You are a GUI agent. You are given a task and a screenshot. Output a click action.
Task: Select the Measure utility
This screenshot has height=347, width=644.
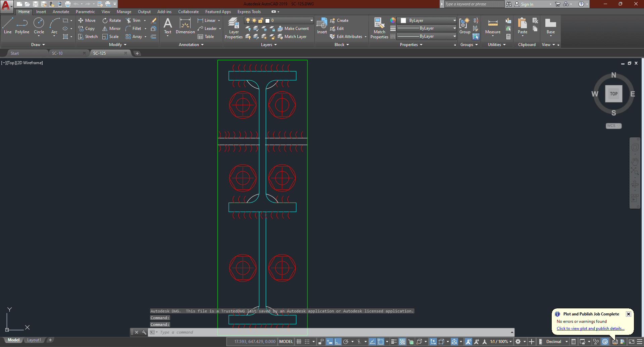493,26
